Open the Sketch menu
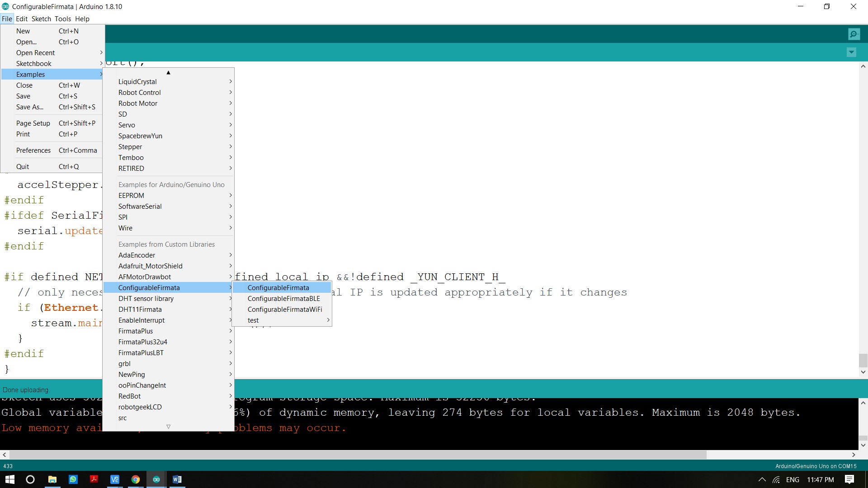Image resolution: width=868 pixels, height=488 pixels. [x=41, y=19]
